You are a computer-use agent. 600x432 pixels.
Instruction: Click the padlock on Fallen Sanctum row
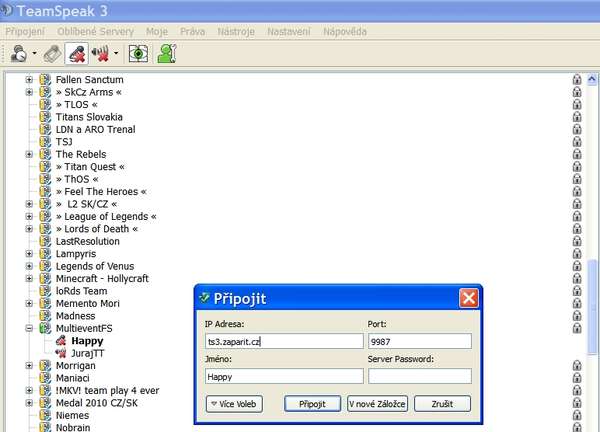tap(577, 80)
